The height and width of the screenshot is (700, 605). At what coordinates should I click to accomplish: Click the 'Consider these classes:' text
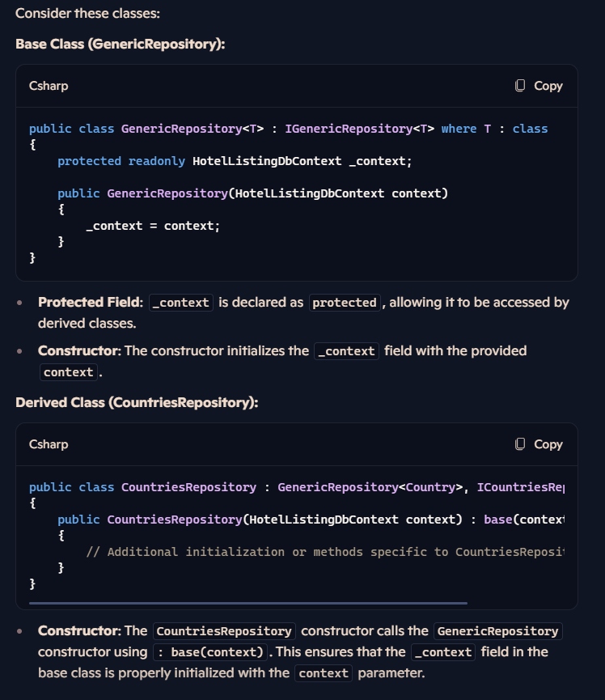87,13
